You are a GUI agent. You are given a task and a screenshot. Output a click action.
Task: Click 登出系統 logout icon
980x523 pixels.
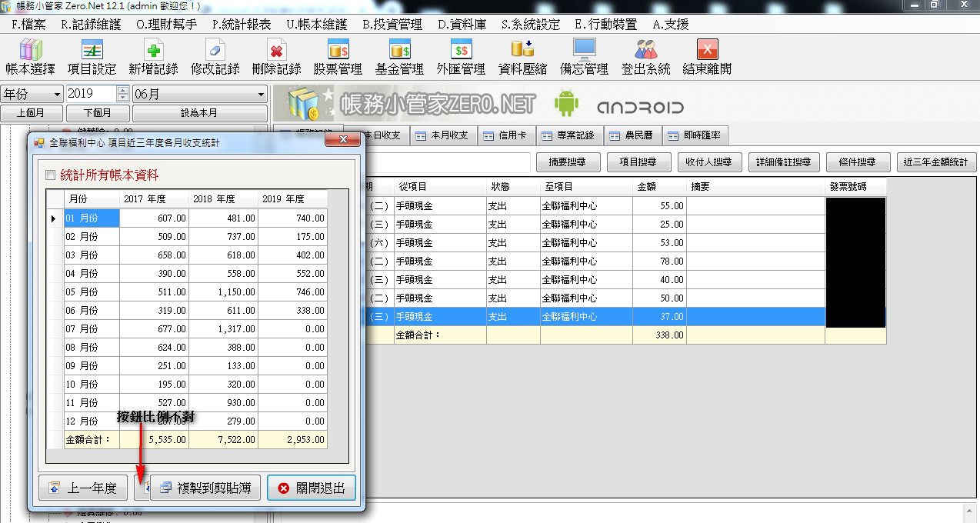pos(645,49)
